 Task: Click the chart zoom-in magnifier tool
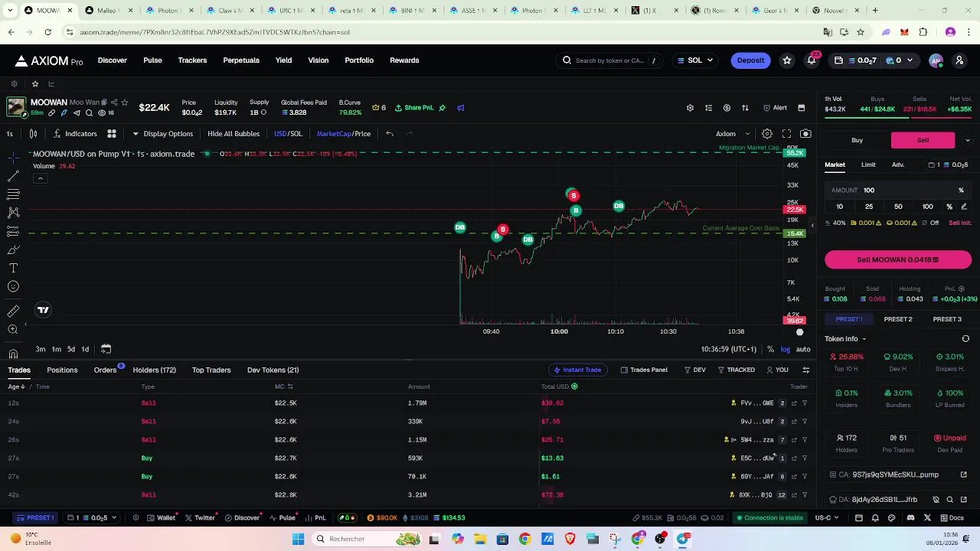coord(13,329)
